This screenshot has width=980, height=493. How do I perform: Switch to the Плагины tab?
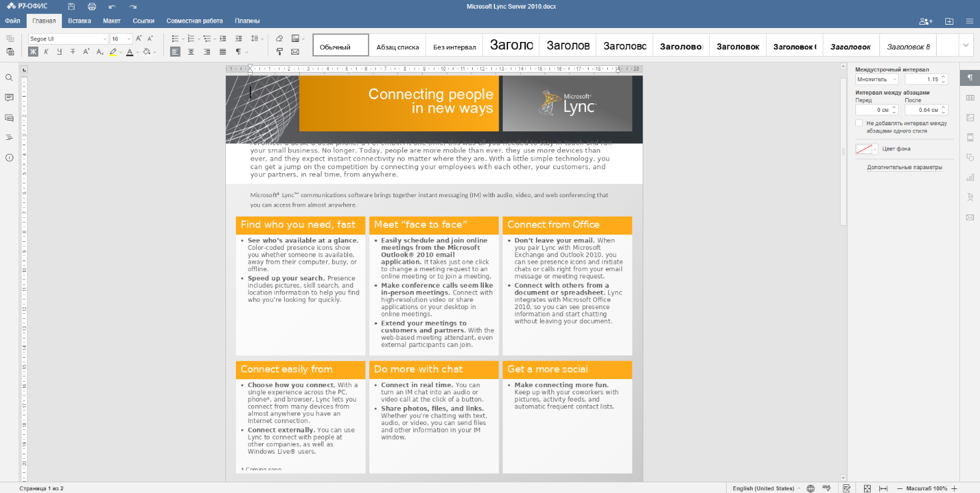247,21
